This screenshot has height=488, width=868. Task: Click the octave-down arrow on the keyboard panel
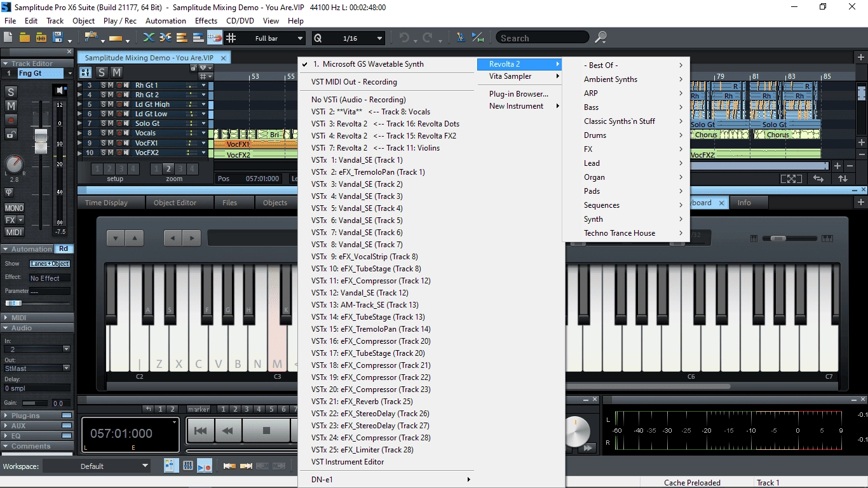click(x=116, y=238)
